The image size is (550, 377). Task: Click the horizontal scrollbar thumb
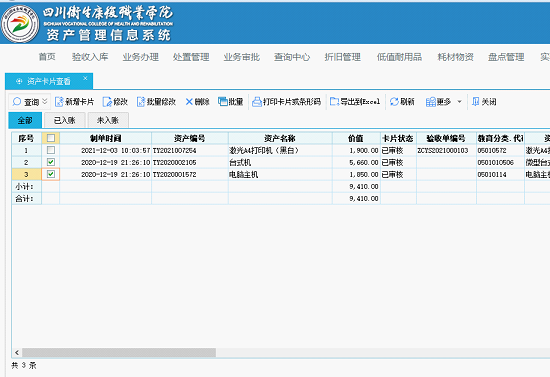tap(119, 352)
